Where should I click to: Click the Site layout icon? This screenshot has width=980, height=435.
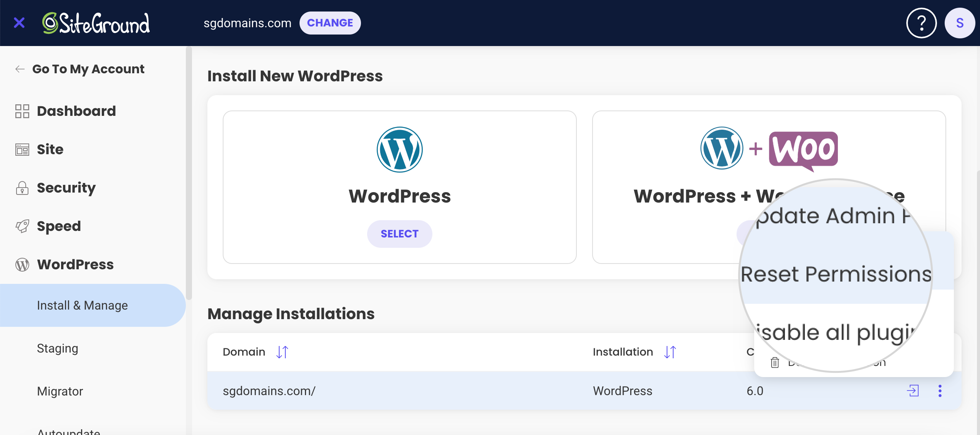pyautogui.click(x=22, y=150)
